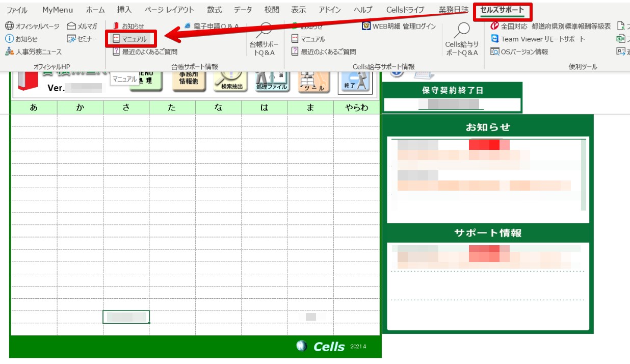Image resolution: width=630 pixels, height=364 pixels.
Task: Switch to the MyMenu ribbon tab
Action: 58,10
